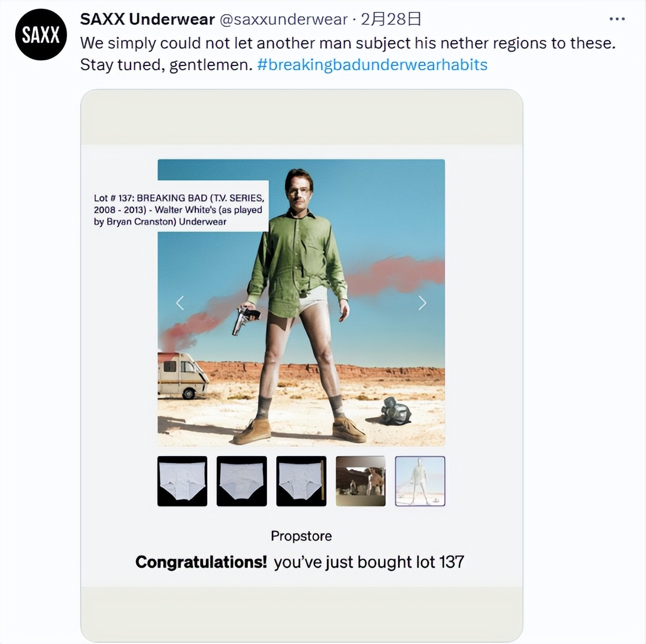
Task: Open the tweet's more options menu
Action: 617,19
